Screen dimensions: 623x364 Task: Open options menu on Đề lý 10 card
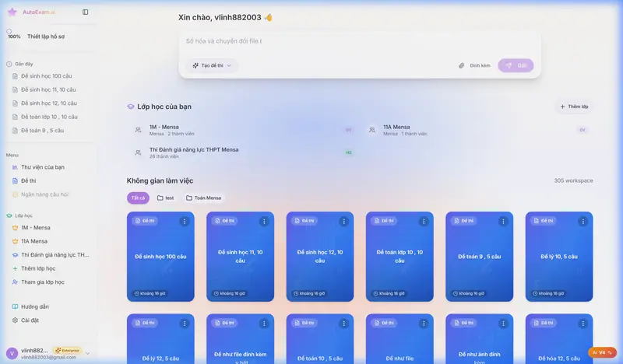pos(583,222)
